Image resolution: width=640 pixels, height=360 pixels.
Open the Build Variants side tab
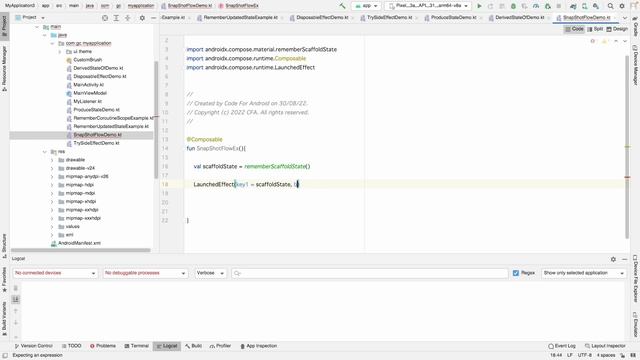click(x=4, y=318)
